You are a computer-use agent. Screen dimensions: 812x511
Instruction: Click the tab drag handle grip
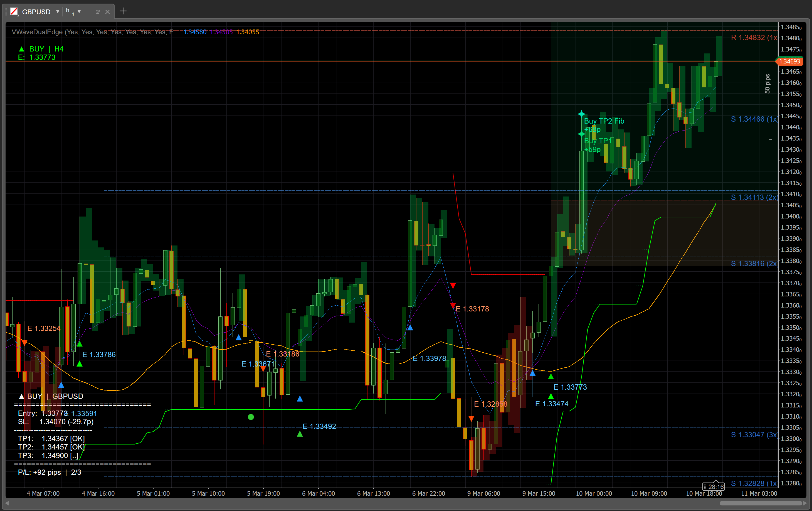pyautogui.click(x=6, y=12)
